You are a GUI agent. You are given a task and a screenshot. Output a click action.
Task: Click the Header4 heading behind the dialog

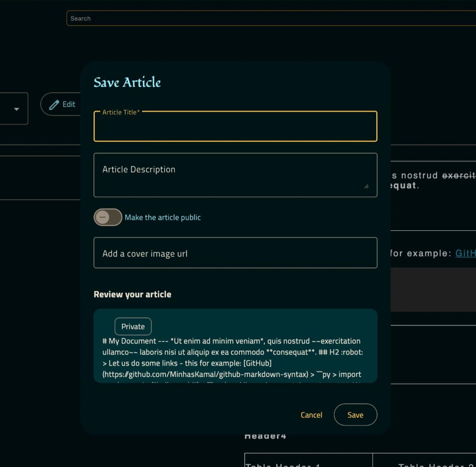(265, 436)
